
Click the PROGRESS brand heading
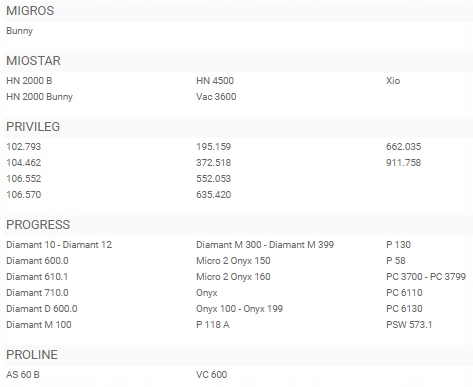[38, 225]
